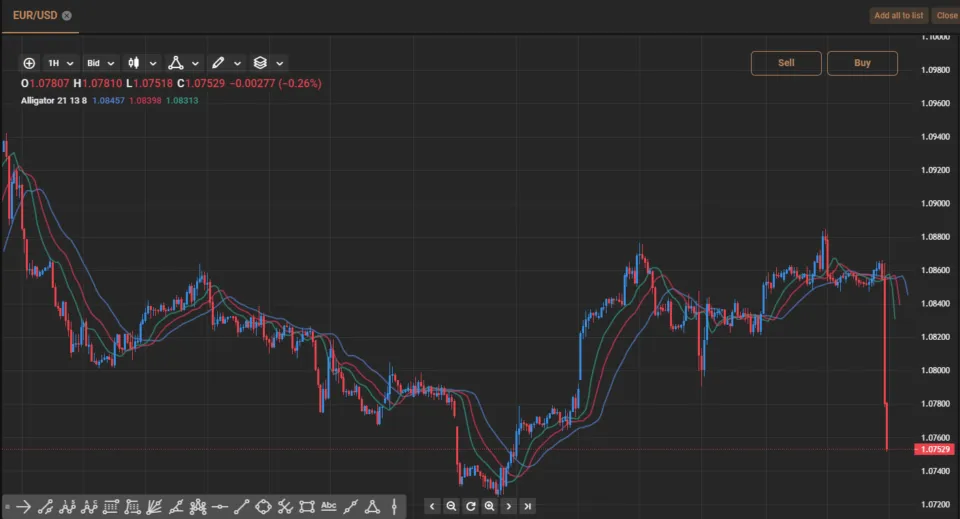960x519 pixels.
Task: Click the 1.09800 price axis label
Action: [x=935, y=70]
